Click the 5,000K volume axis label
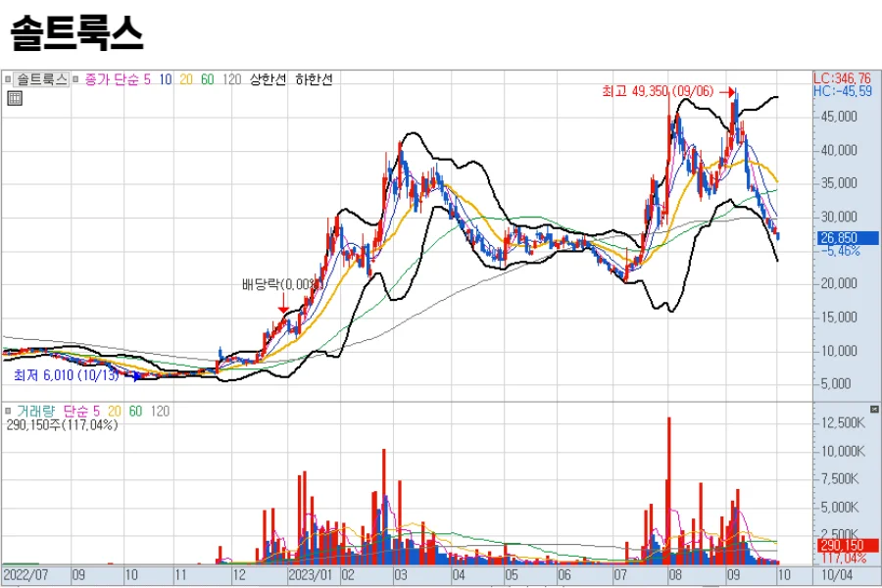The height and width of the screenshot is (588, 882). (x=840, y=507)
